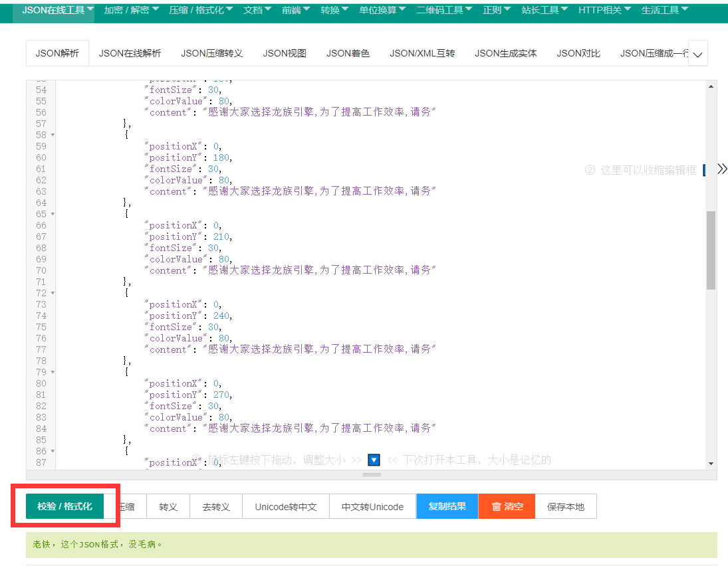Open the 加密 / 解密 dropdown menu
The image size is (728, 566).
coord(131,10)
